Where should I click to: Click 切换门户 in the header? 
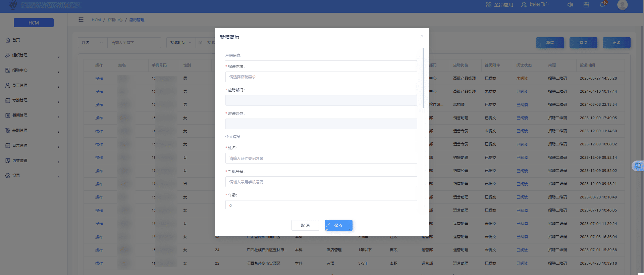click(x=535, y=5)
